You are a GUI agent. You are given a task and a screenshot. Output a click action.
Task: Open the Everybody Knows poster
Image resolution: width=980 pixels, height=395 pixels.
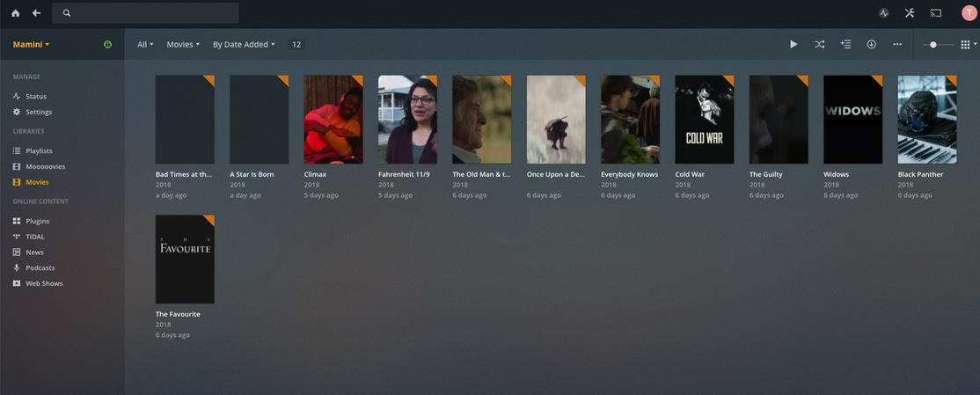coord(631,120)
